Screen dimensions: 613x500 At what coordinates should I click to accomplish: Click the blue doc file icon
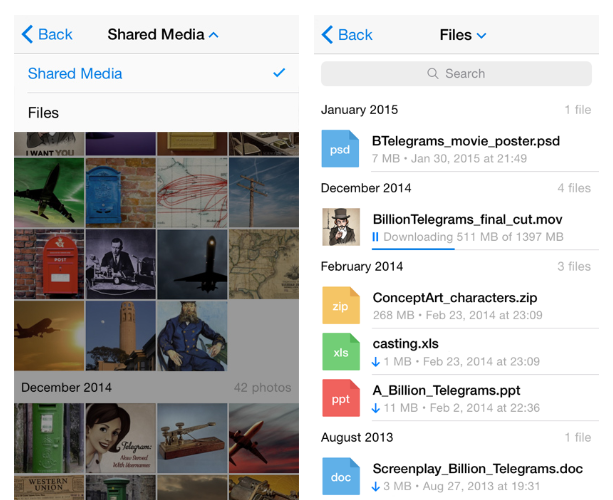point(341,476)
